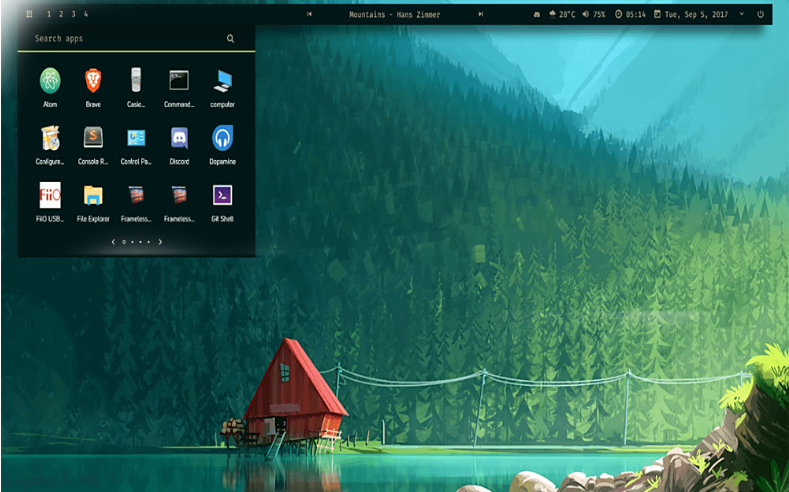Skip to the next music track
789x492 pixels.
tap(481, 14)
